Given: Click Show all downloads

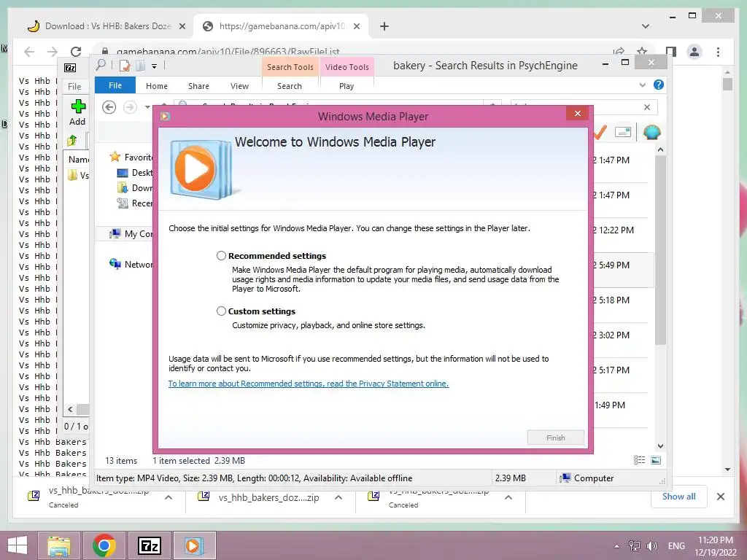Looking at the screenshot, I should (679, 497).
